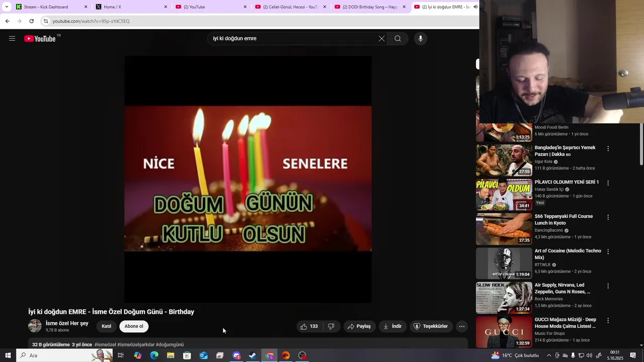Open options for Art of Cocaine video

608,251
